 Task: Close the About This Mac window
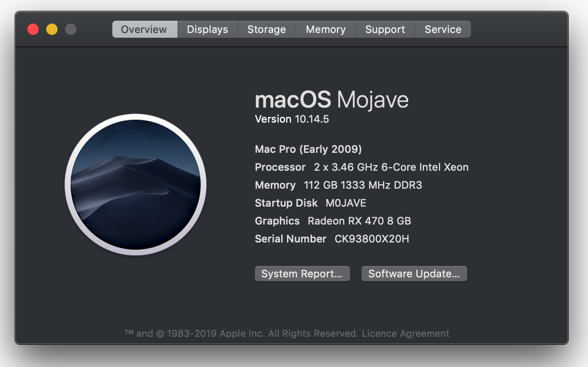click(x=33, y=29)
